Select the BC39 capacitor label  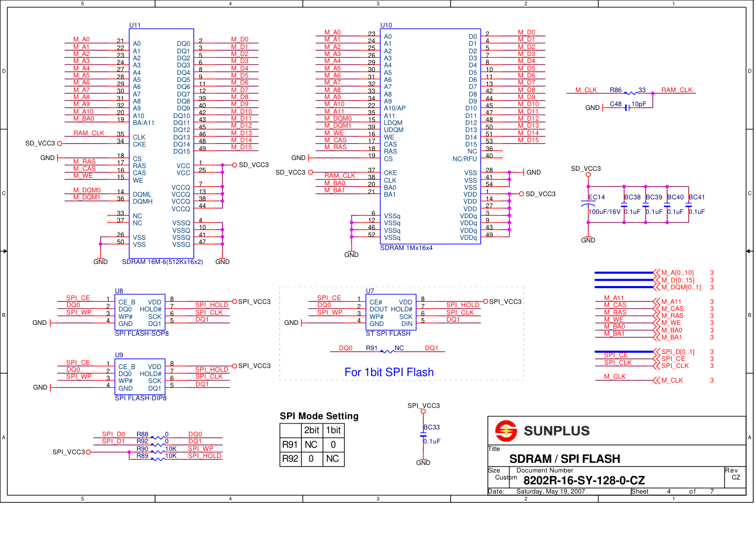click(654, 197)
